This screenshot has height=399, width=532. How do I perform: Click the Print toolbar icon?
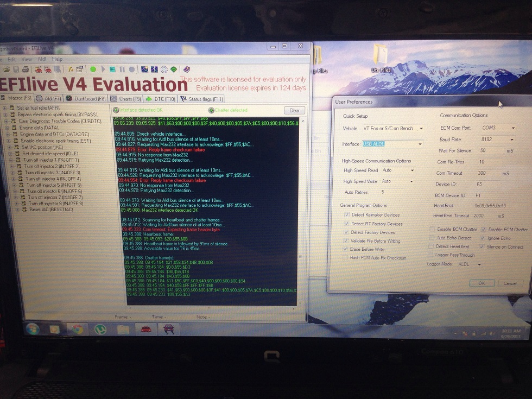point(25,69)
